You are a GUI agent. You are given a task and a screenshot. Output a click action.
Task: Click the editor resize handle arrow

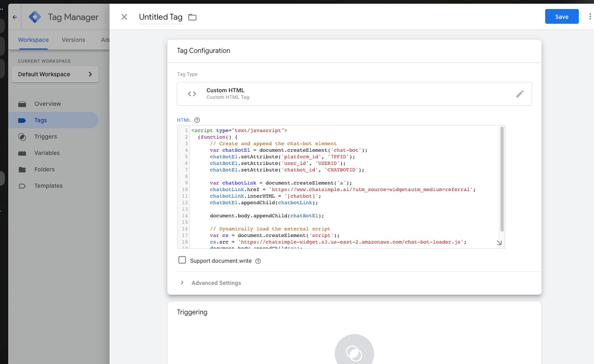499,243
